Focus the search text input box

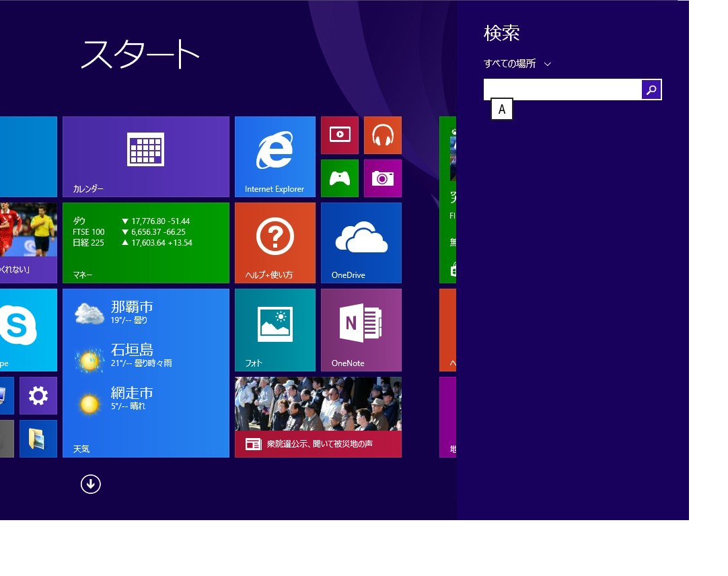tap(562, 89)
